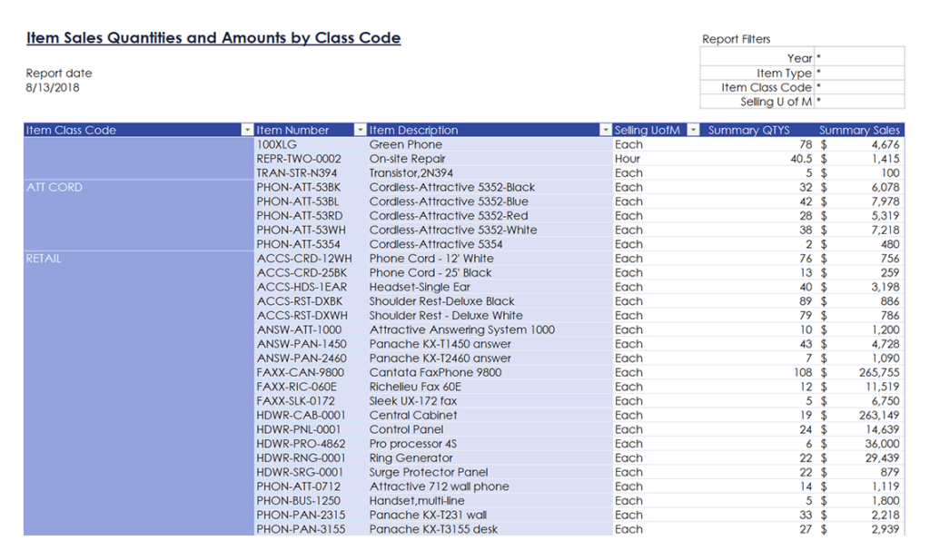Image resolution: width=930 pixels, height=560 pixels.
Task: Click the Item Class Code filter value field
Action: pyautogui.click(x=858, y=87)
